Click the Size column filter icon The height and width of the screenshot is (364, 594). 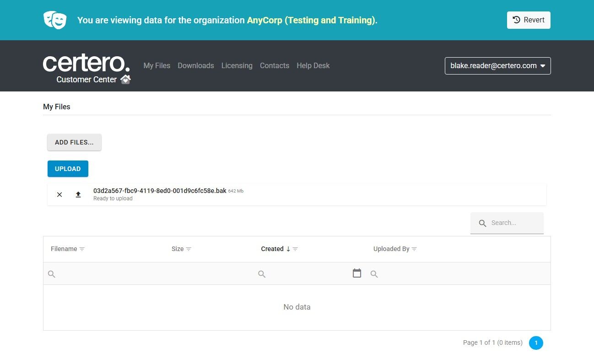click(x=189, y=249)
